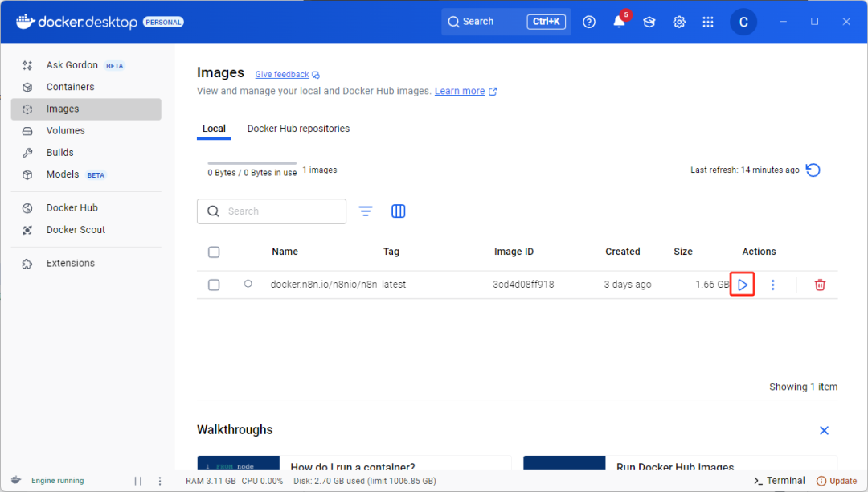Click the n8n image status circle
The width and height of the screenshot is (868, 492).
(x=248, y=284)
